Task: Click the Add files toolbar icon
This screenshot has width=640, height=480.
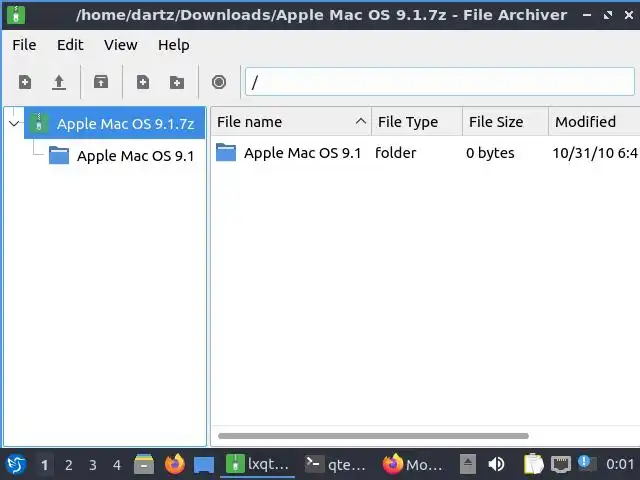Action: tap(143, 82)
